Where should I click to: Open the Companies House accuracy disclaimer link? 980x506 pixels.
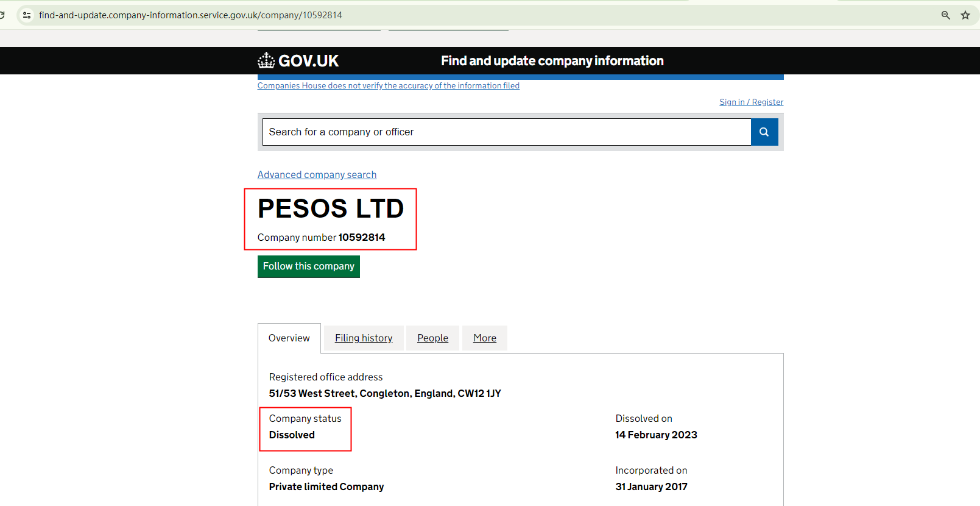(x=388, y=86)
